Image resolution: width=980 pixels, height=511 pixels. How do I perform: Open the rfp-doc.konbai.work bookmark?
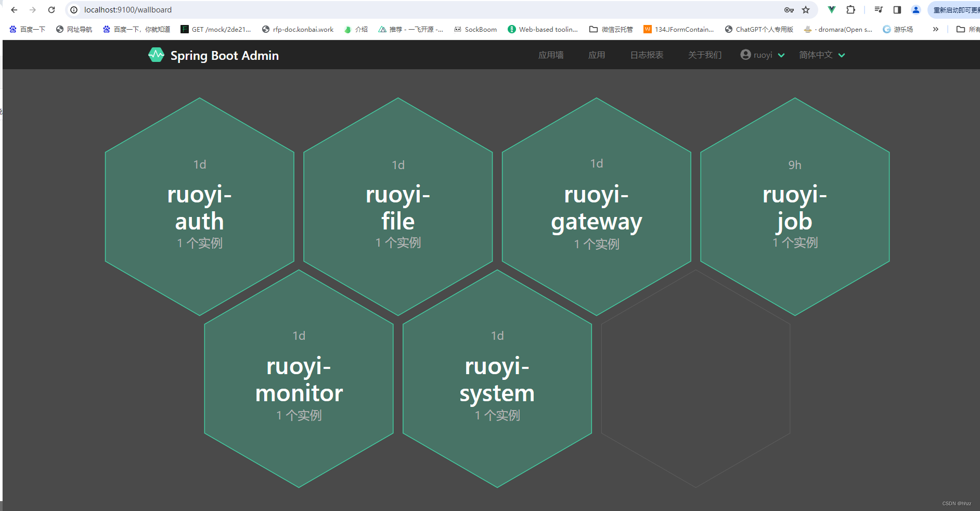click(298, 29)
